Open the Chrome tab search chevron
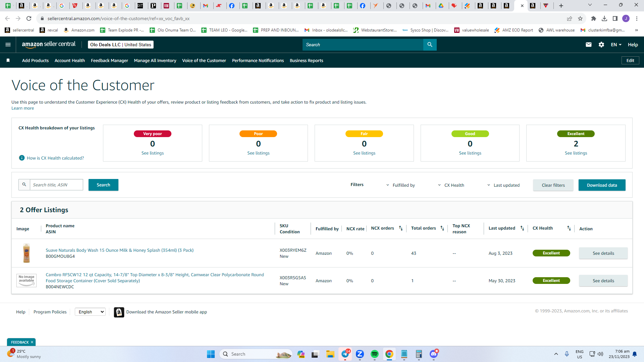 coord(590,5)
